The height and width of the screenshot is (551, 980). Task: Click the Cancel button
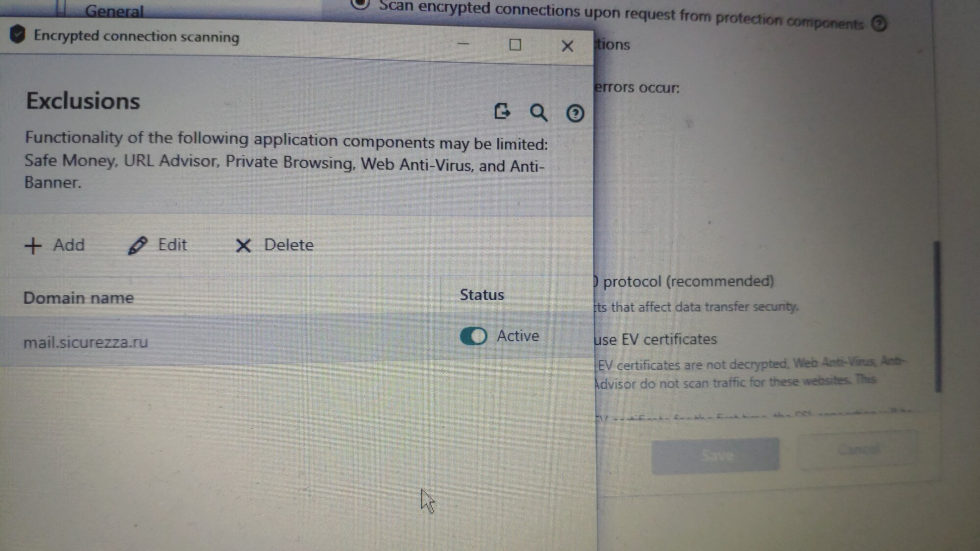(x=857, y=450)
